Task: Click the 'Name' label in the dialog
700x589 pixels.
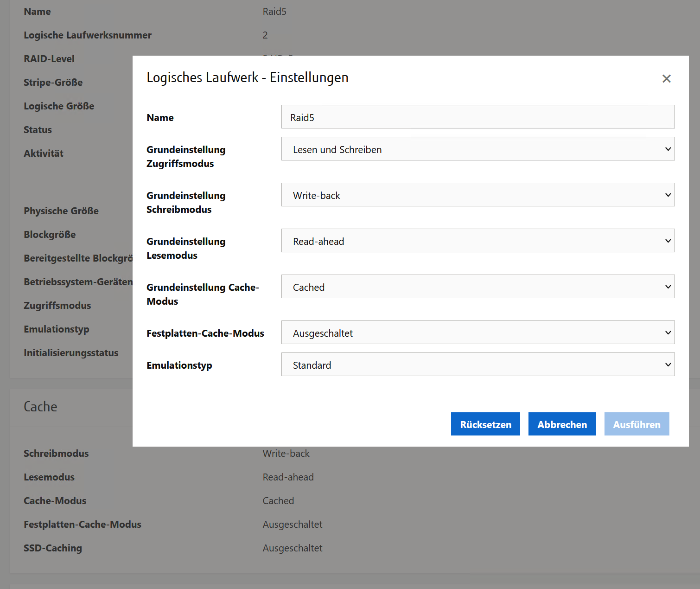Action: click(x=160, y=118)
